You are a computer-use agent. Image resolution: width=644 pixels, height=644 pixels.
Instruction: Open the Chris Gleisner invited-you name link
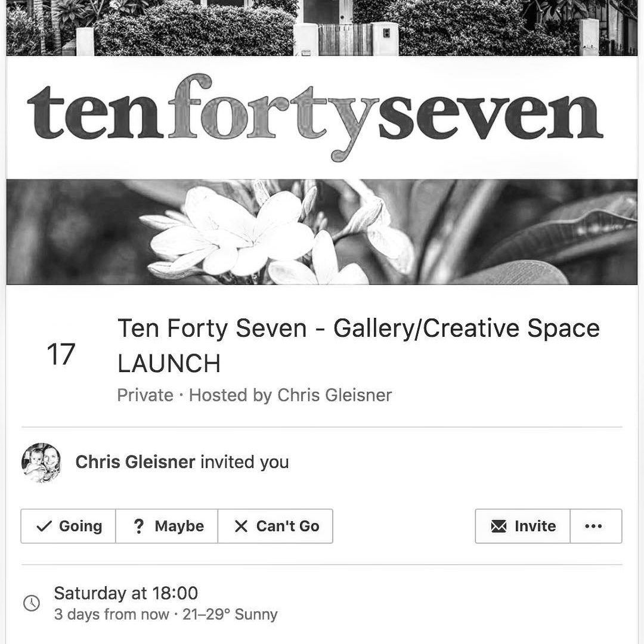[x=135, y=462]
